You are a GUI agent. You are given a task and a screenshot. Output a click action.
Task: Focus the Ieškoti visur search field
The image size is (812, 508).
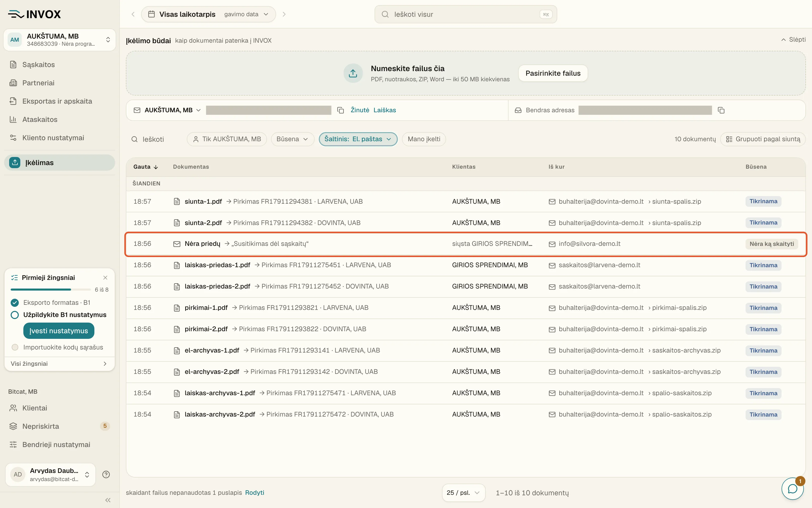click(465, 14)
